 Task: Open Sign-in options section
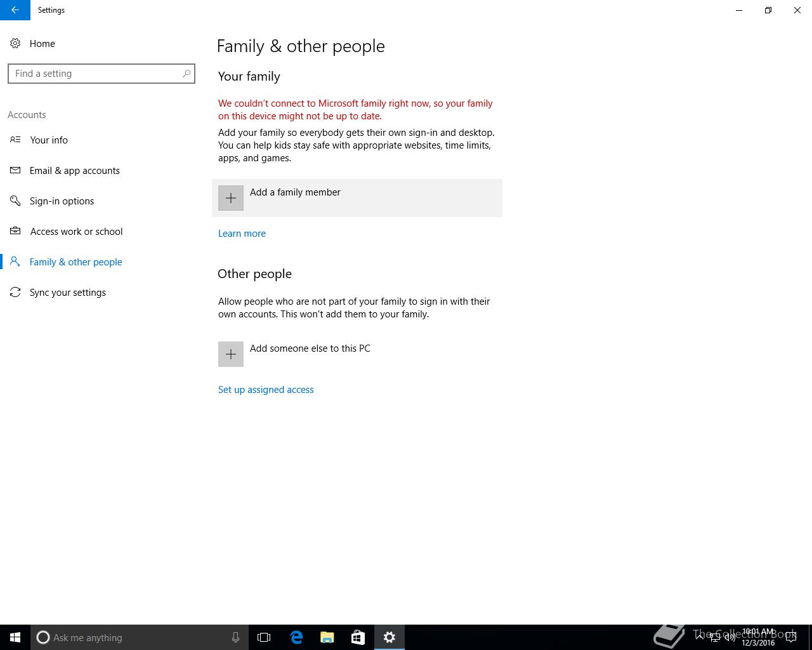(x=101, y=201)
